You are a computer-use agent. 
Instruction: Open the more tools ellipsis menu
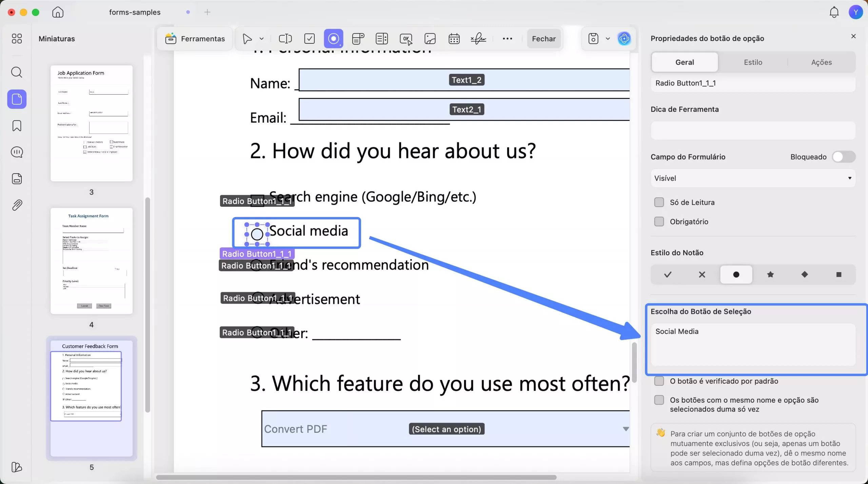[x=507, y=39]
